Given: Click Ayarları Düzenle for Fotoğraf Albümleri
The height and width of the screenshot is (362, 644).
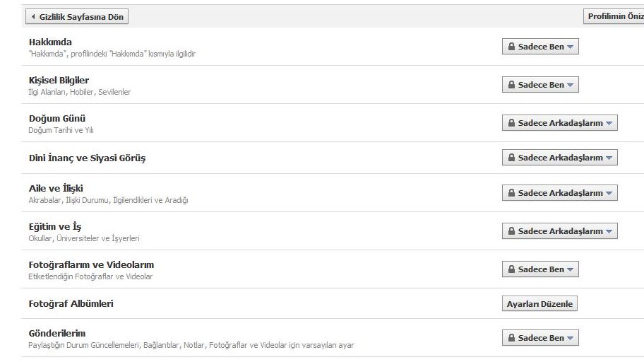Looking at the screenshot, I should point(539,304).
